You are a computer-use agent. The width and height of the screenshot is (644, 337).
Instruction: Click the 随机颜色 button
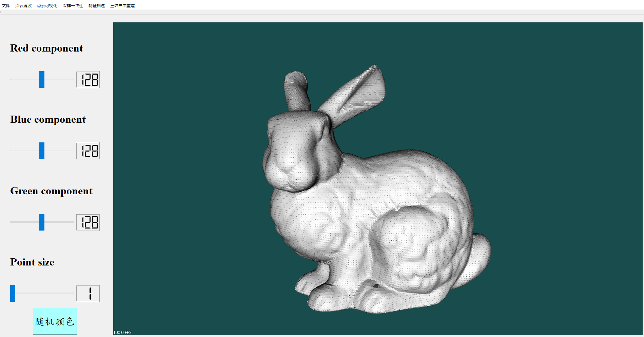tap(55, 321)
